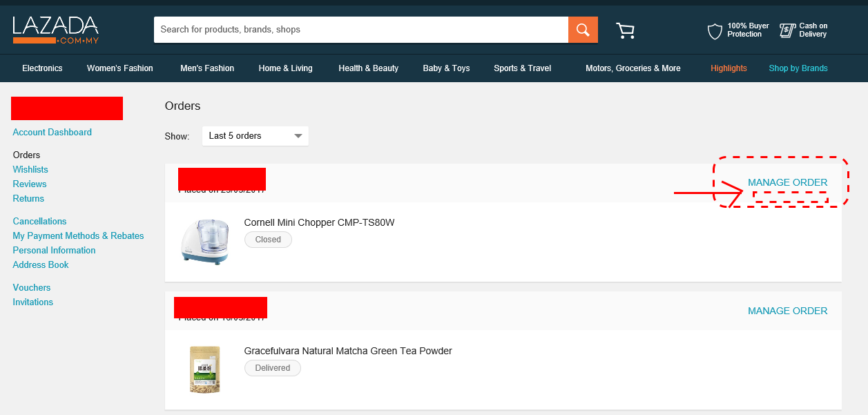The height and width of the screenshot is (415, 868).
Task: Open Address Book page
Action: [41, 264]
